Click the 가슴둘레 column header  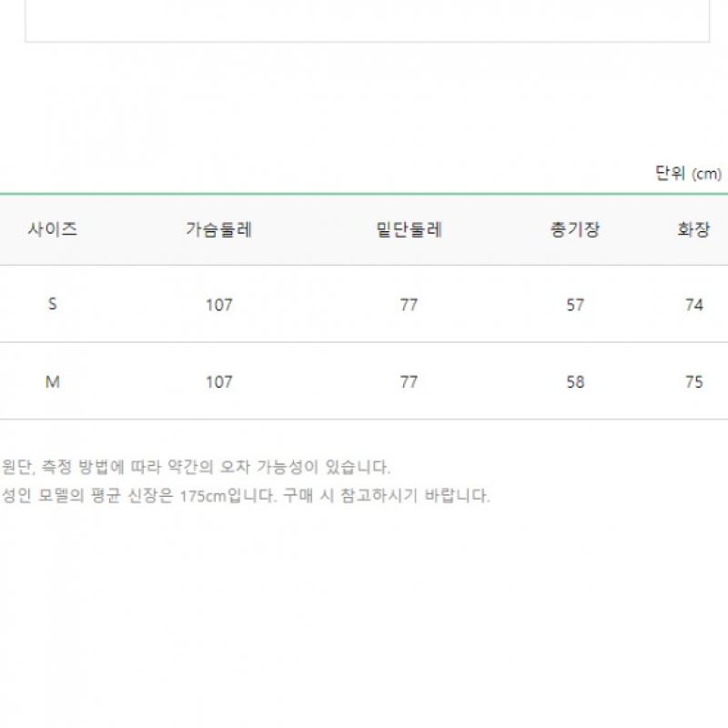click(219, 229)
